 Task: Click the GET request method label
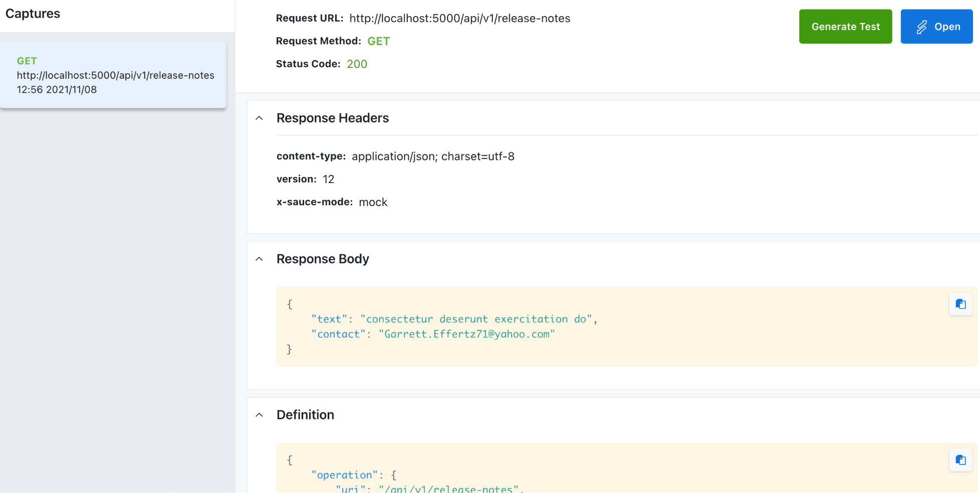pos(378,41)
